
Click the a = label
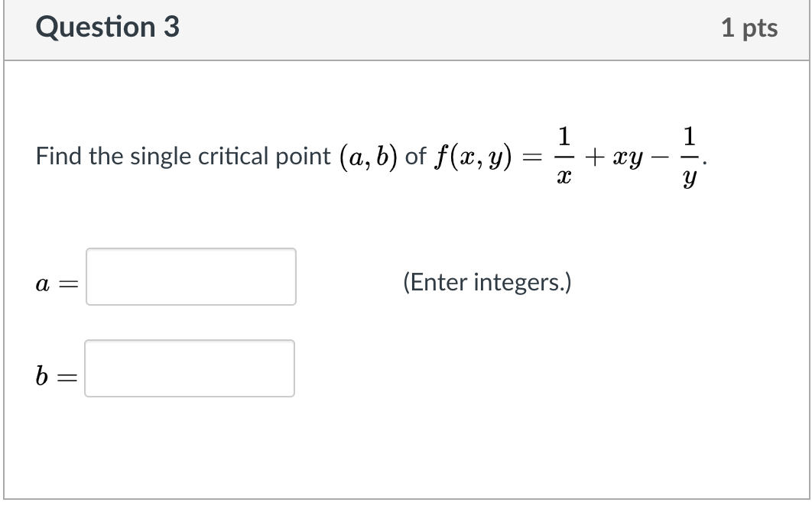pyautogui.click(x=54, y=284)
